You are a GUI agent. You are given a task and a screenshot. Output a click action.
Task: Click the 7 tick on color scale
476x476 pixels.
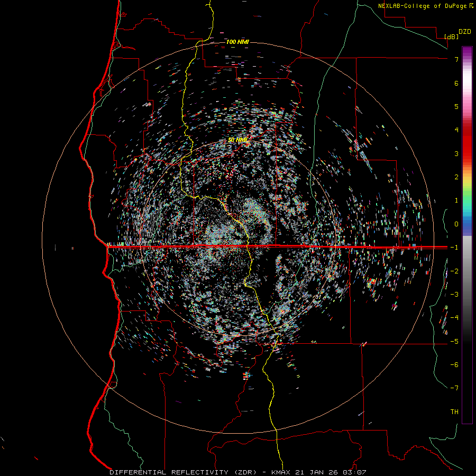(x=456, y=59)
